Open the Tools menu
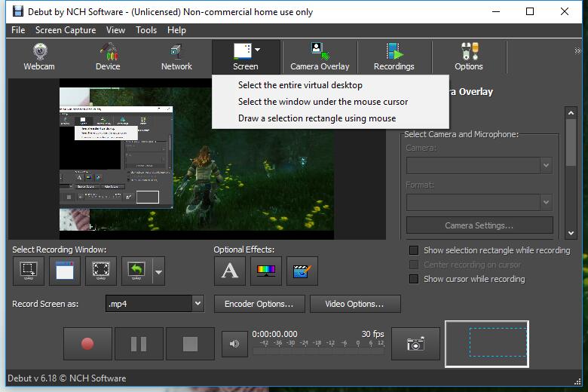The height and width of the screenshot is (392, 588). point(146,30)
